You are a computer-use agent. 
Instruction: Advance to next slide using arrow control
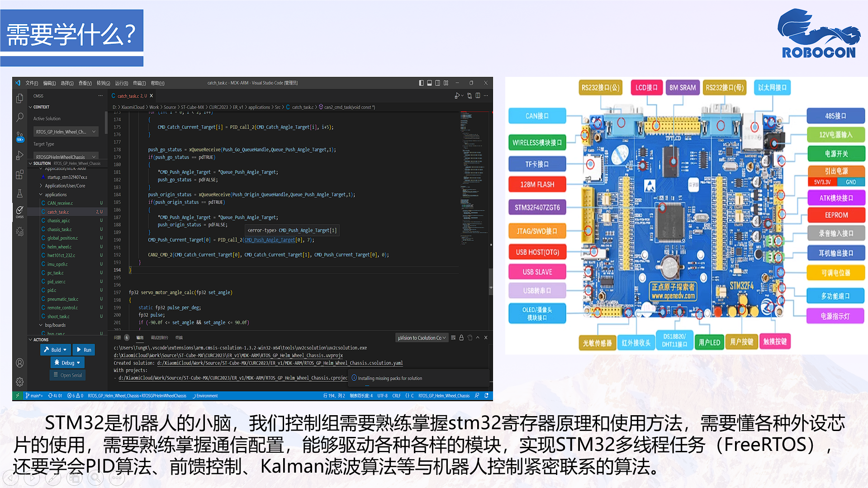coord(32,478)
